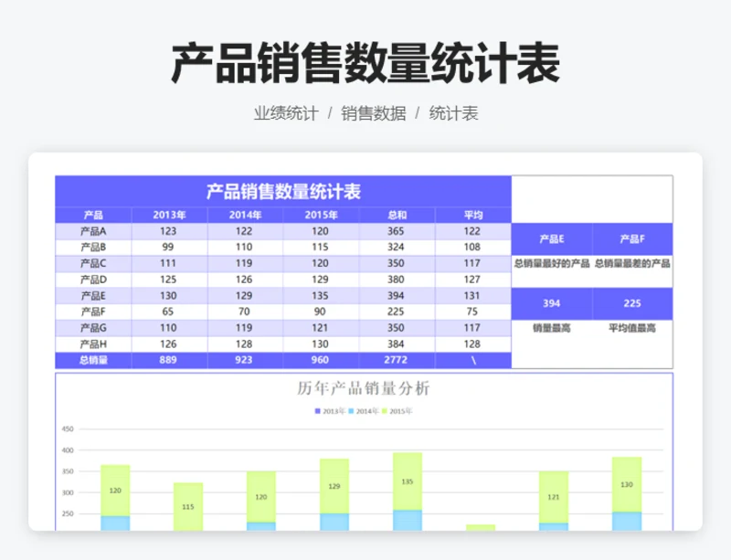Click the 450 label on the chart axis
Image resolution: width=731 pixels, height=560 pixels.
coord(68,429)
